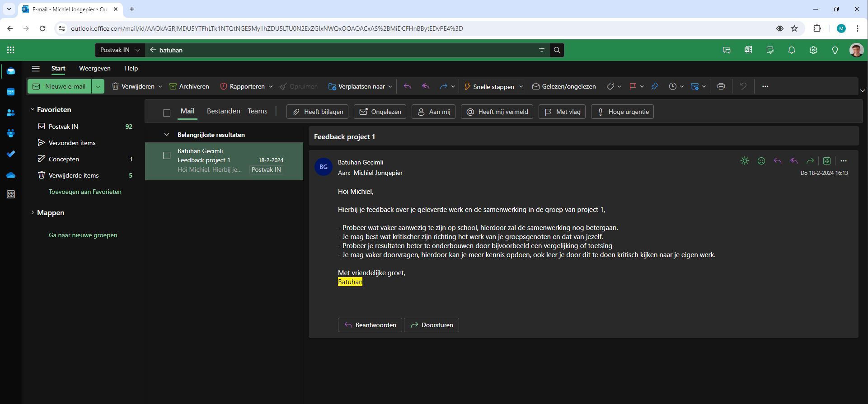Add a reaction with smiley icon
Viewport: 868px width, 404px height.
click(x=761, y=161)
